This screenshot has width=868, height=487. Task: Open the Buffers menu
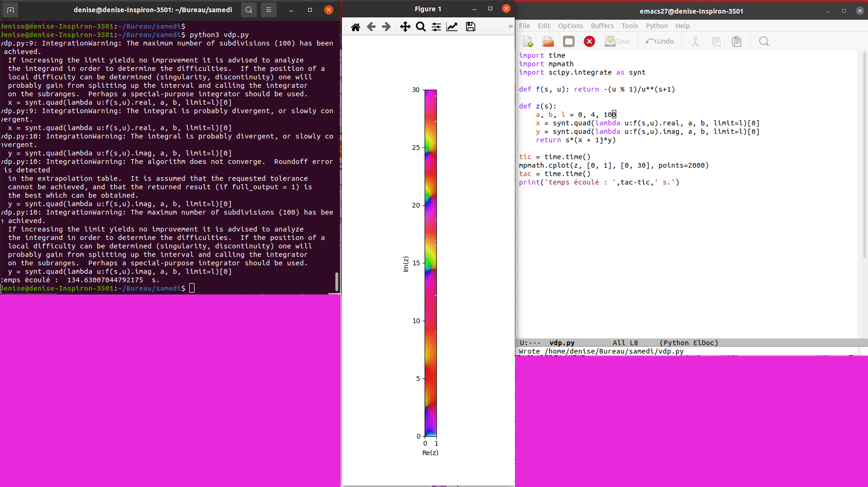(x=602, y=26)
